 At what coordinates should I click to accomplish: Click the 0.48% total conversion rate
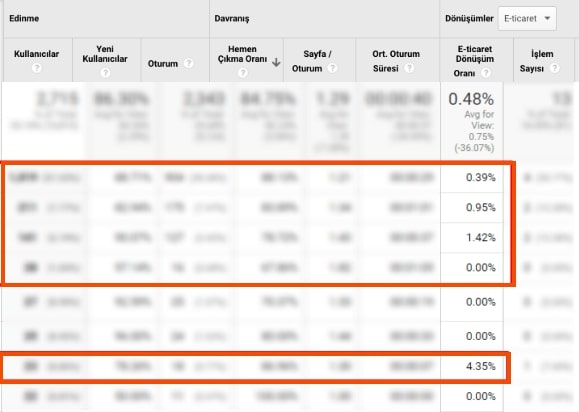pyautogui.click(x=471, y=99)
